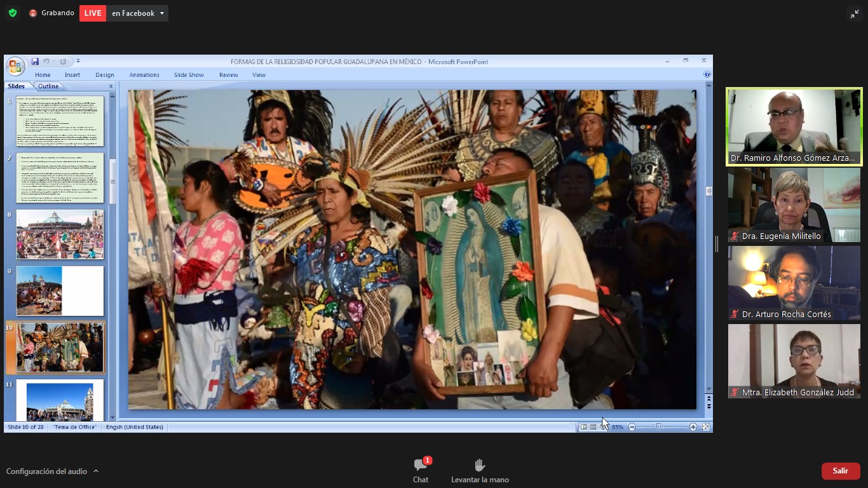Screen dimensions: 868x488
Task: Click the green encryption shield icon
Action: tap(13, 13)
